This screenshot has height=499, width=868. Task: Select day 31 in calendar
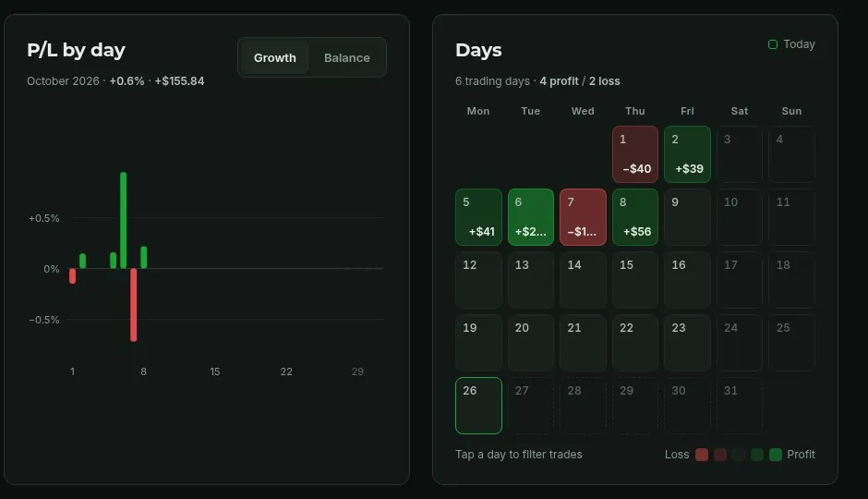click(740, 406)
